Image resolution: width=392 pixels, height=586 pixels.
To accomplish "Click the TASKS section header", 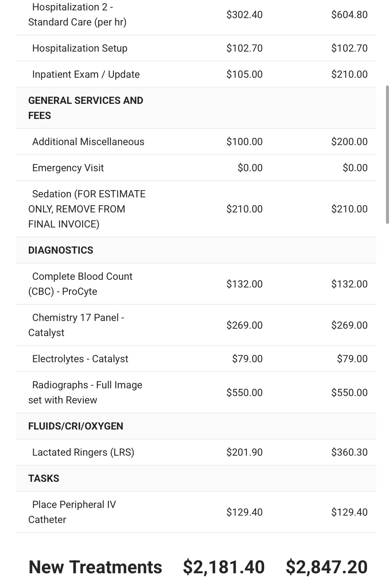I will point(196,478).
